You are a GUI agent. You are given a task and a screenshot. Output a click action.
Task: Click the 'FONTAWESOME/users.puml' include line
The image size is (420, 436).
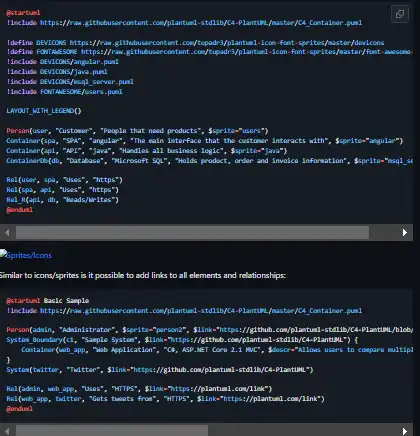65,92
